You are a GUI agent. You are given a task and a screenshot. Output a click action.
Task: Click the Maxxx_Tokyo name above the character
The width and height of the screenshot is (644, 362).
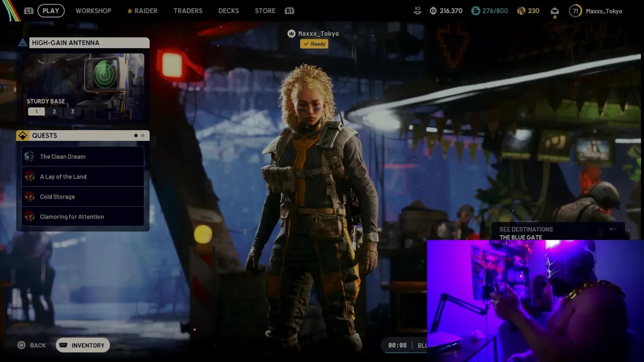(x=318, y=34)
